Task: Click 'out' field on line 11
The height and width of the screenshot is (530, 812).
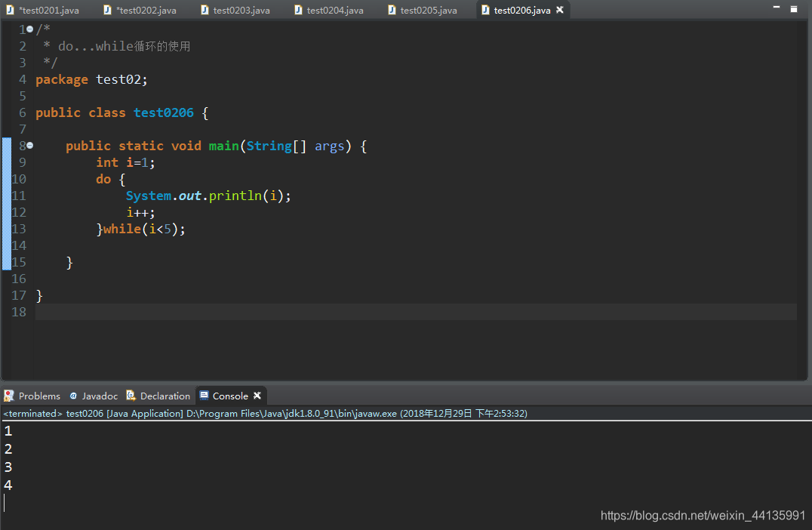Action: pos(190,196)
